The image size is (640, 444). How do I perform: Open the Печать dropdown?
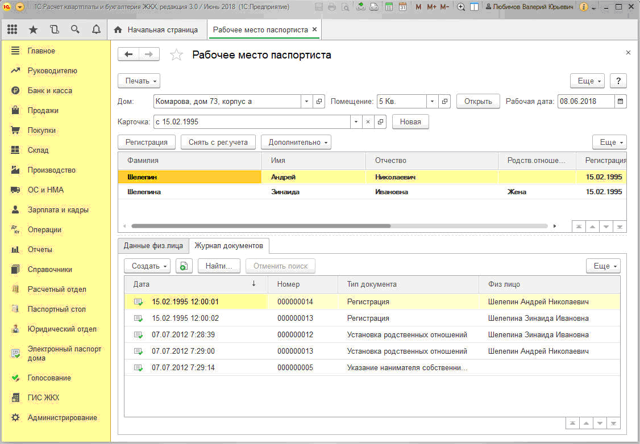pos(139,81)
